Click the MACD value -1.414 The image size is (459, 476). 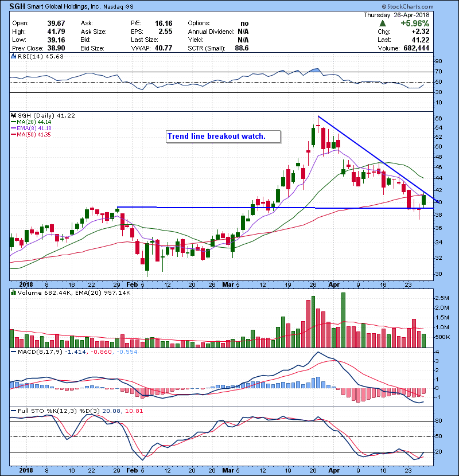pos(76,352)
